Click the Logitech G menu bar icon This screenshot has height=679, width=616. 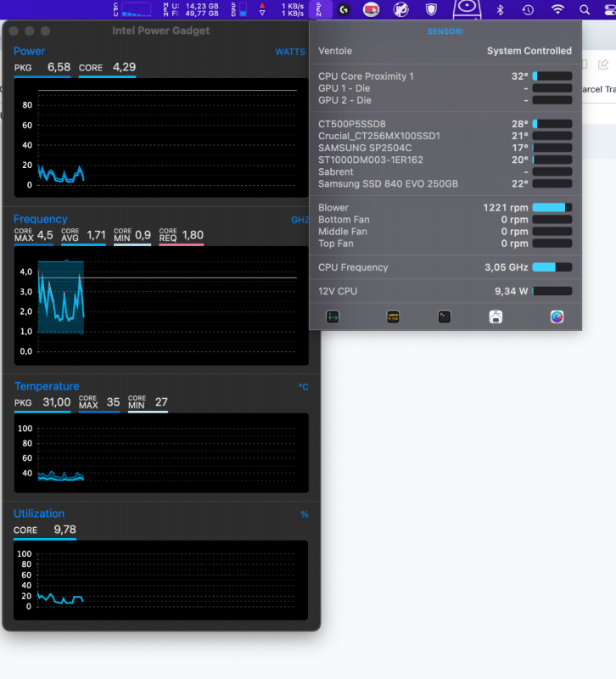click(x=344, y=9)
